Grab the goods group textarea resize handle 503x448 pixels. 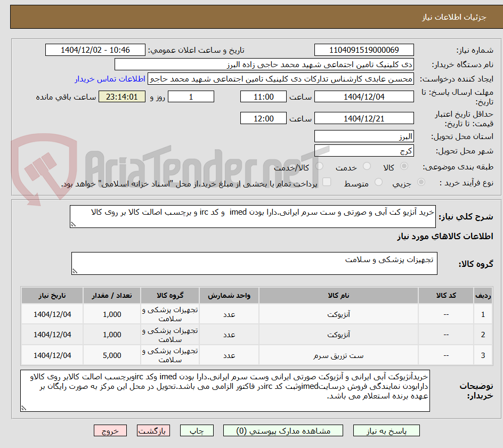pos(75,271)
